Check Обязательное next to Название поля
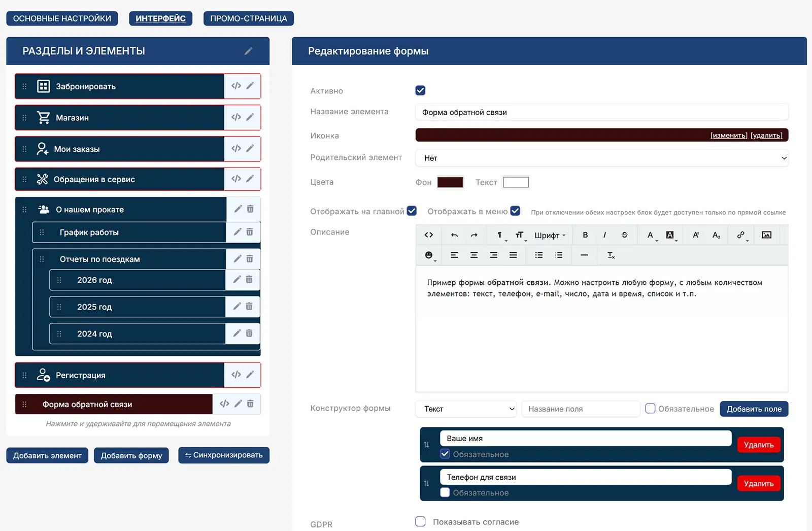This screenshot has height=531, width=812. click(x=650, y=409)
